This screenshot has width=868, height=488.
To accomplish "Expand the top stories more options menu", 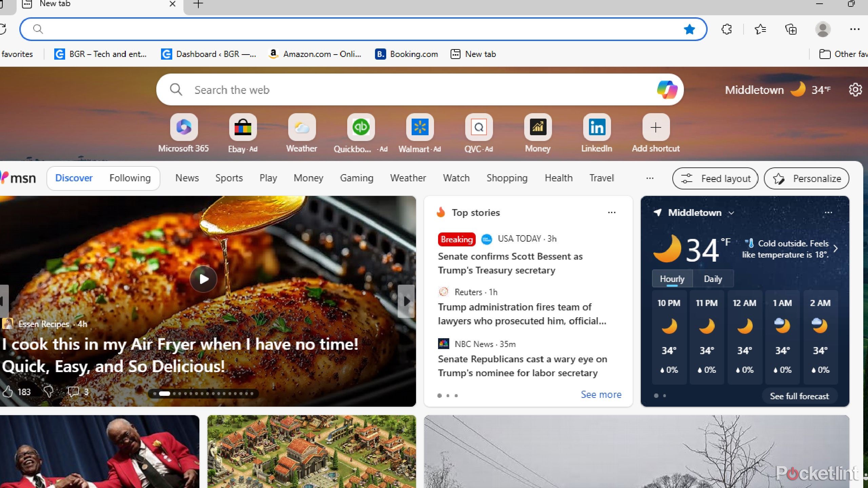I will (x=612, y=213).
